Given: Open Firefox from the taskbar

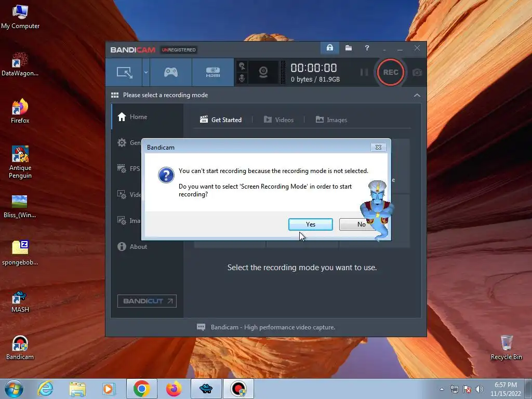Looking at the screenshot, I should pos(174,389).
